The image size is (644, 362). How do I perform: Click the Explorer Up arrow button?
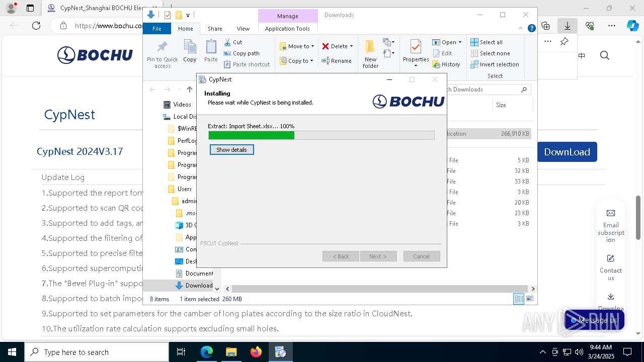[190, 89]
